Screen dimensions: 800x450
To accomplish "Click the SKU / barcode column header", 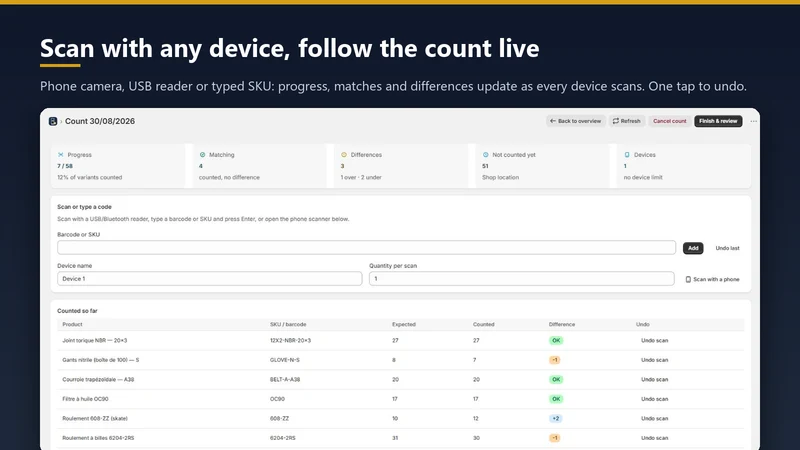I will point(288,324).
